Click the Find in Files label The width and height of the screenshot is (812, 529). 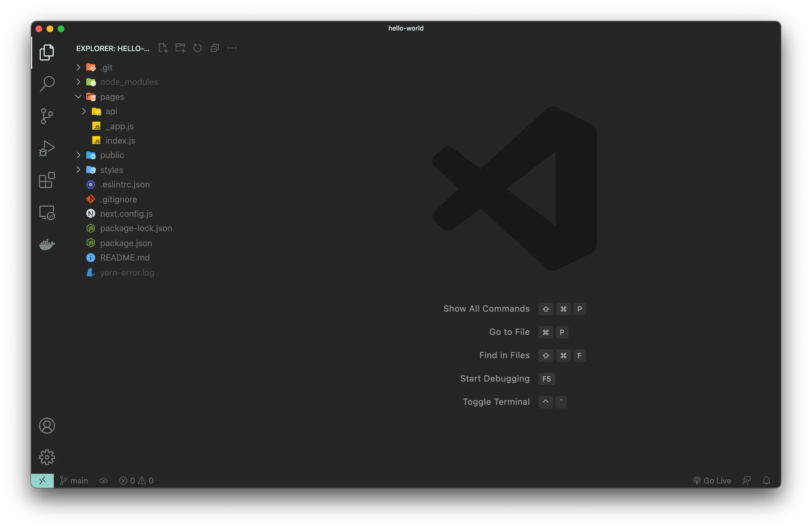tap(504, 355)
